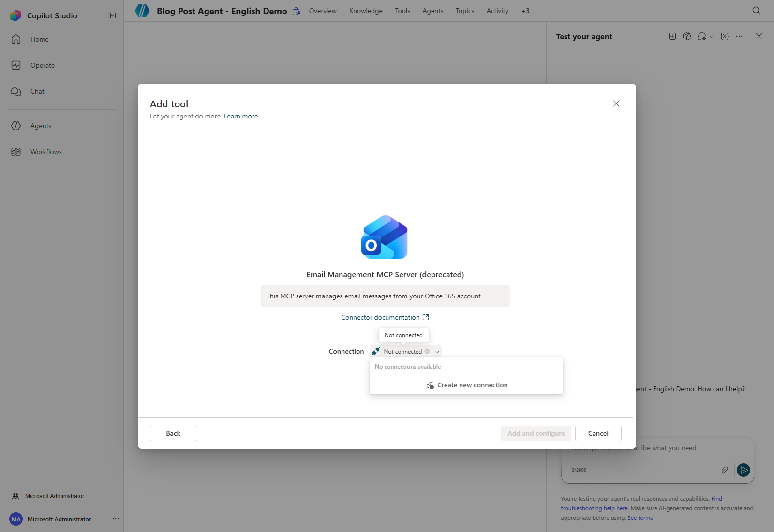Click the connection plug icon
The width and height of the screenshot is (774, 532).
click(x=376, y=351)
